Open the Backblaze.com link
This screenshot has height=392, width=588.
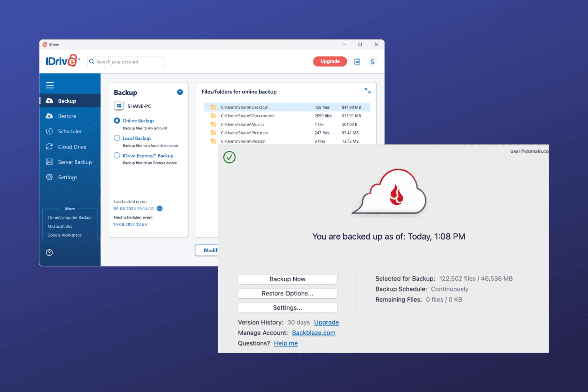(314, 333)
